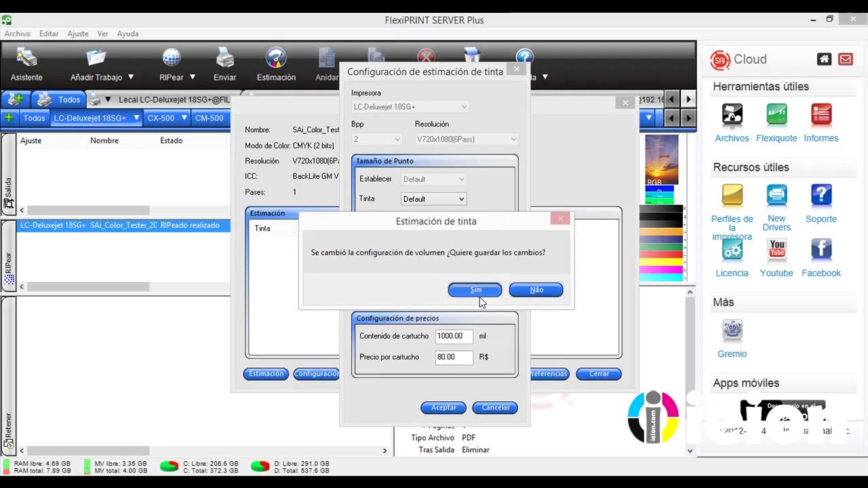Open the Soporte help icon

click(821, 195)
